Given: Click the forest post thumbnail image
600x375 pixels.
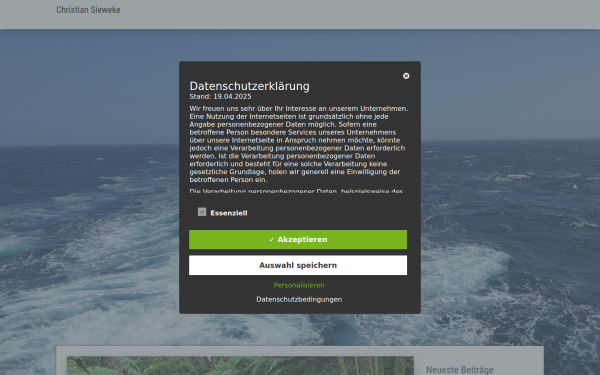Looking at the screenshot, I should pyautogui.click(x=240, y=366).
